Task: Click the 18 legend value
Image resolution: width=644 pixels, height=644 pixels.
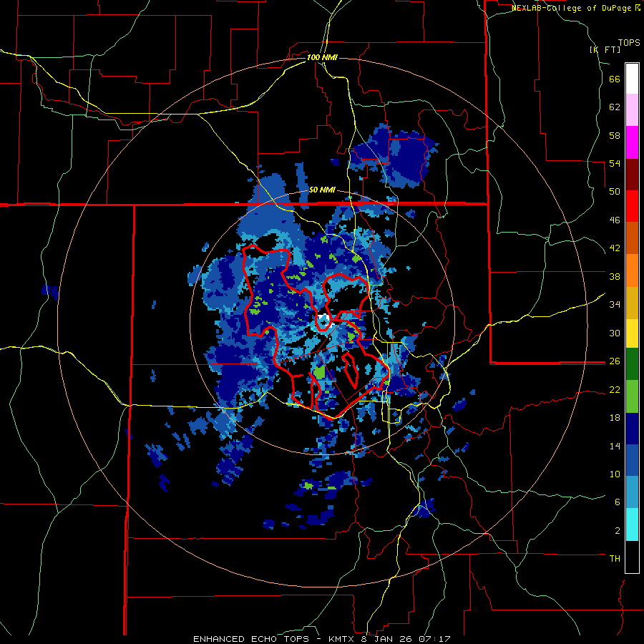Action: (x=615, y=418)
